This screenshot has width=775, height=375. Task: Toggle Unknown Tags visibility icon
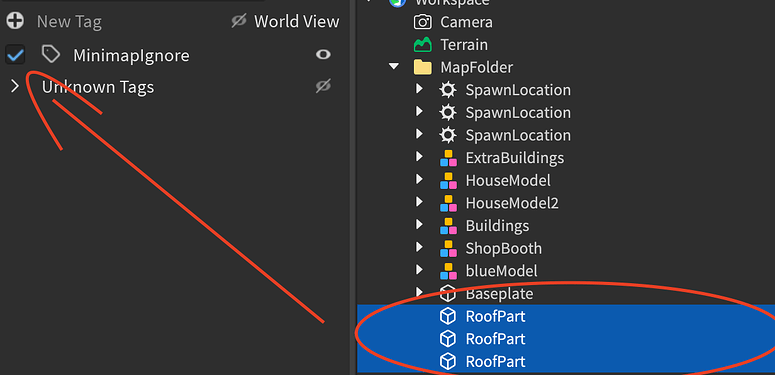coord(323,86)
